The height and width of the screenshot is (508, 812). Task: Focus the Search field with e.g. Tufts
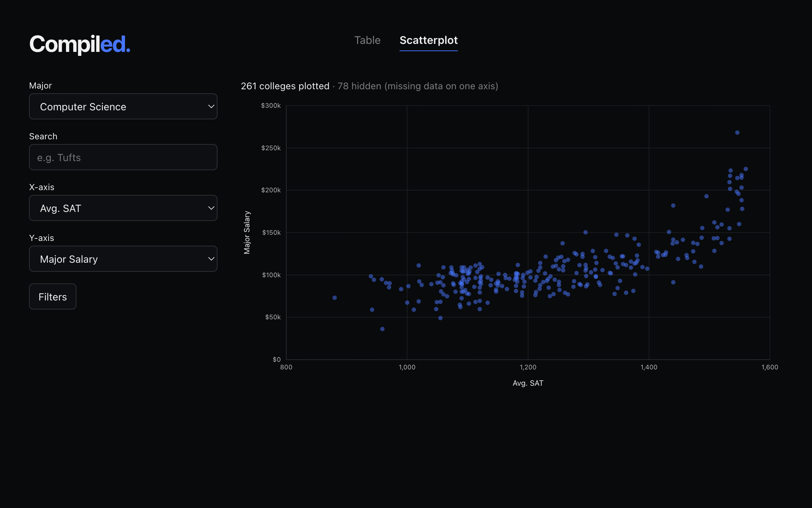coord(123,157)
